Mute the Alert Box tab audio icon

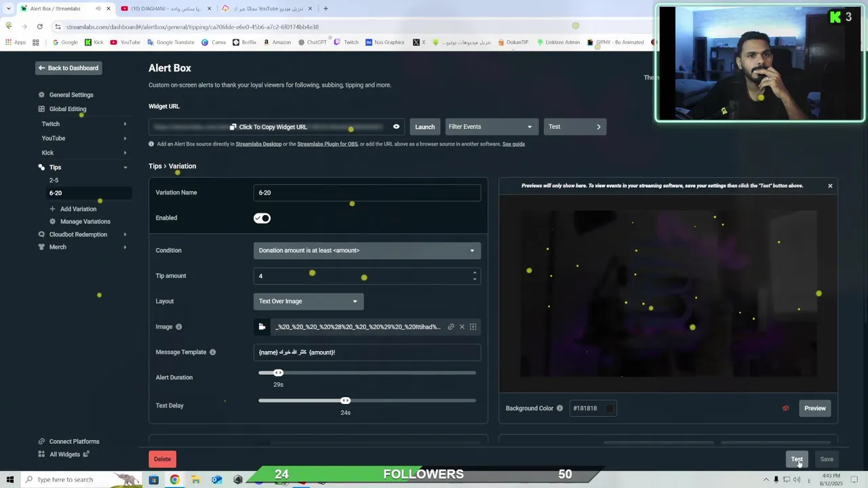tap(98, 9)
